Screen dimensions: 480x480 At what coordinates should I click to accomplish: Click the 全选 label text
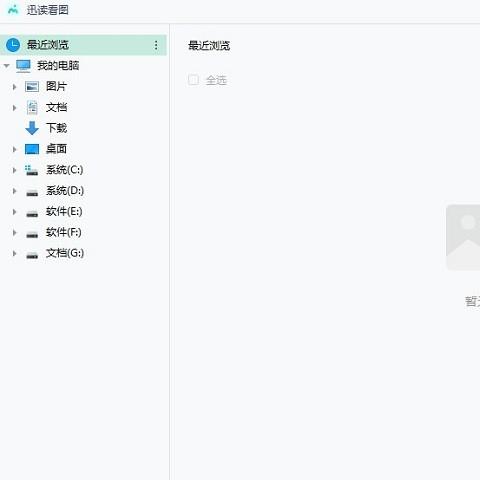pyautogui.click(x=216, y=80)
